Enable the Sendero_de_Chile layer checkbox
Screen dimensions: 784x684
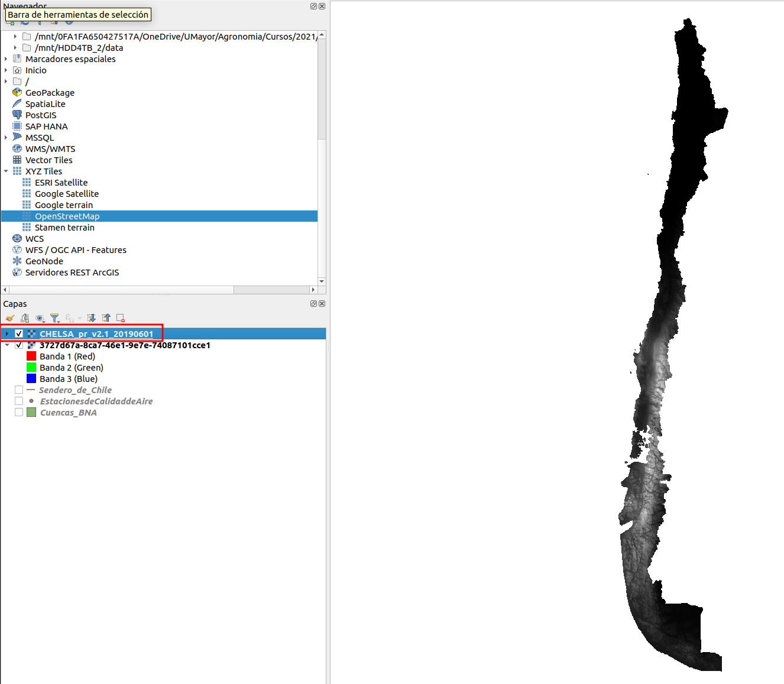(19, 390)
